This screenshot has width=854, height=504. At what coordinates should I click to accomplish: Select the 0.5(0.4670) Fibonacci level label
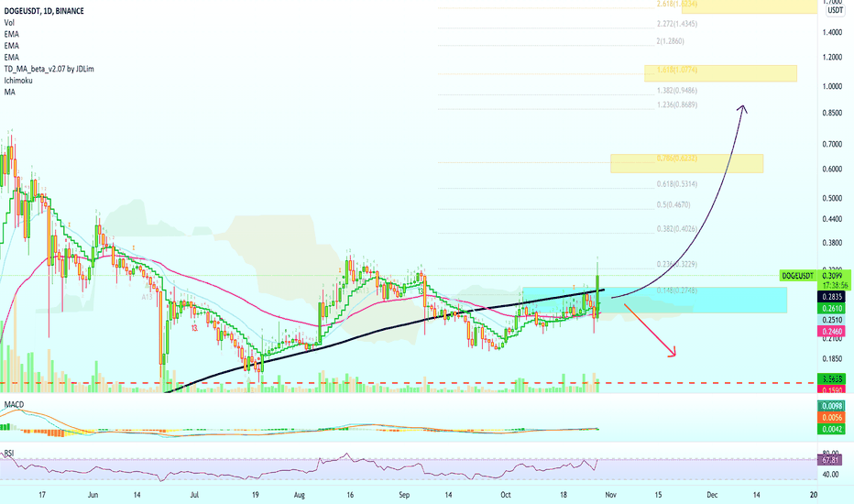pyautogui.click(x=673, y=205)
